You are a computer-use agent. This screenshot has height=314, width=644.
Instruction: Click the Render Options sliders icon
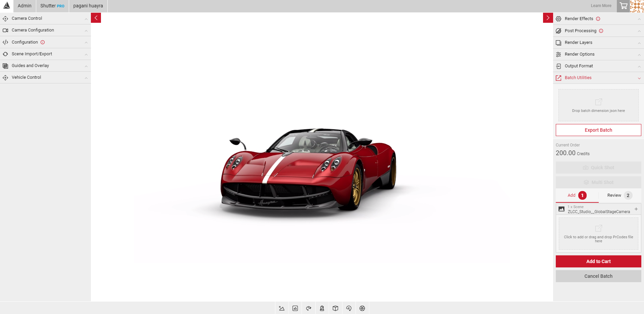point(558,54)
